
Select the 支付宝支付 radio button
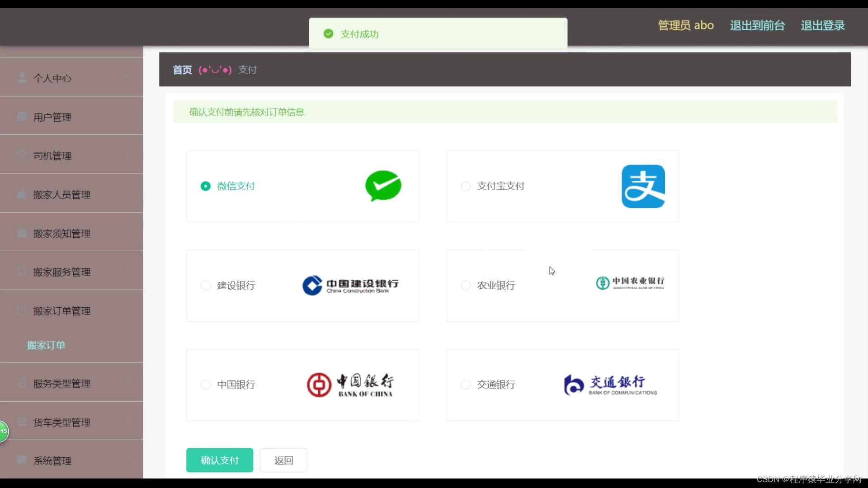[466, 186]
